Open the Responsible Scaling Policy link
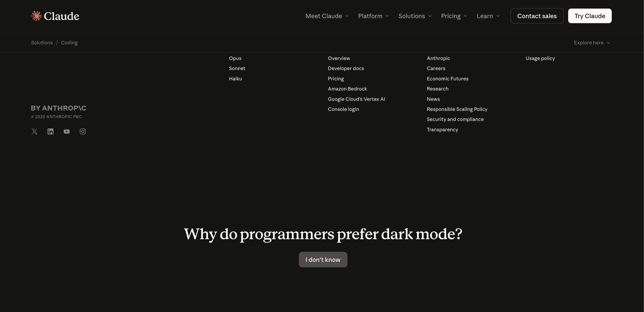Viewport: 644px width, 312px height. pos(457,109)
